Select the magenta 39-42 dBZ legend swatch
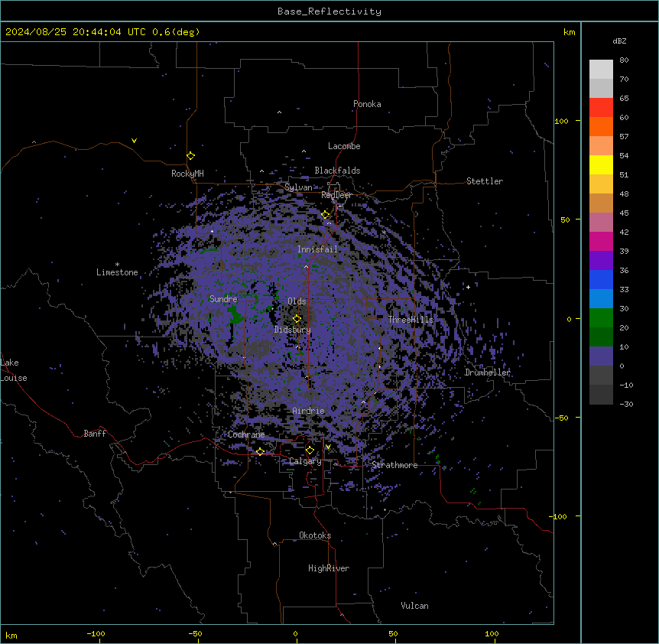 click(601, 241)
